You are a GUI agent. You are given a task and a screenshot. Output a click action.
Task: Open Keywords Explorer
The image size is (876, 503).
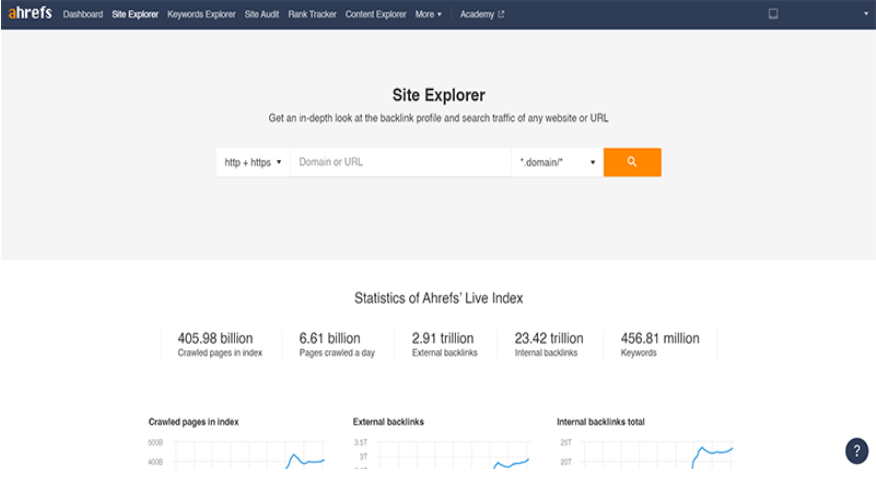point(201,15)
